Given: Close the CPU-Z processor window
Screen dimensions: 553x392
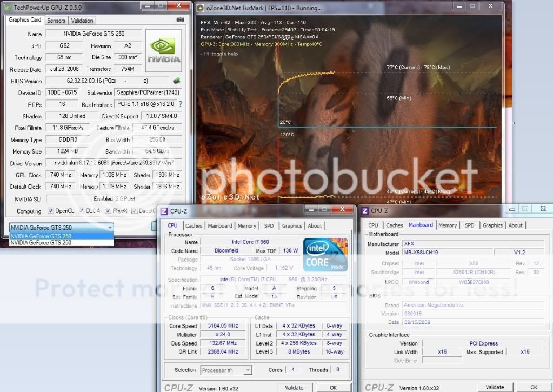Looking at the screenshot, I should click(x=342, y=210).
